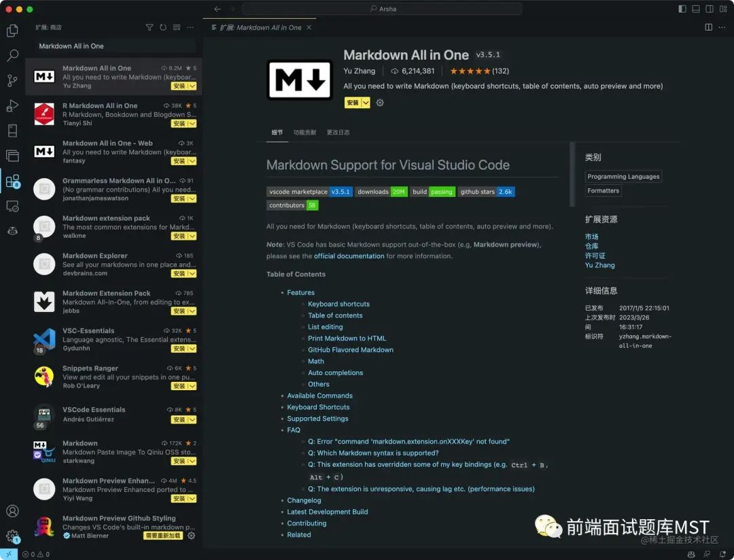The height and width of the screenshot is (560, 734).
Task: Open install dropdown for Snippets Ranger
Action: coord(192,386)
